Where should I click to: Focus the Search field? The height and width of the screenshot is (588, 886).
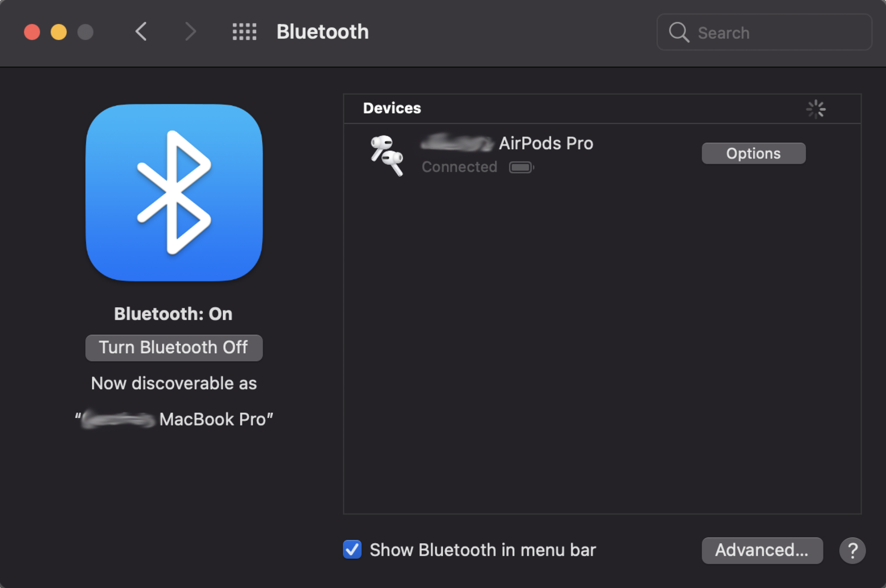pyautogui.click(x=764, y=32)
